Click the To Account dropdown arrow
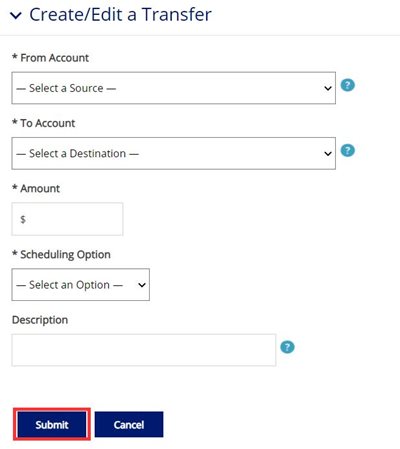Viewport: 400px width, 449px height. (x=328, y=154)
